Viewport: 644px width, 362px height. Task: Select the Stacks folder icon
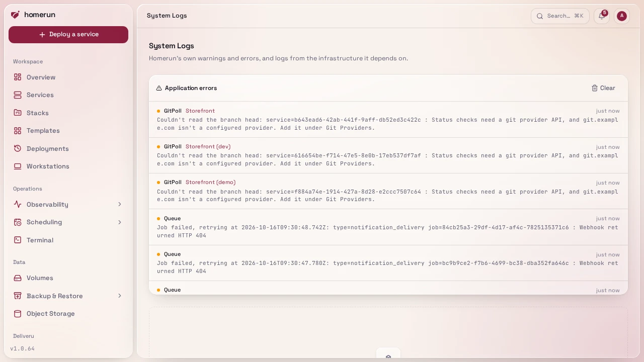click(x=18, y=113)
